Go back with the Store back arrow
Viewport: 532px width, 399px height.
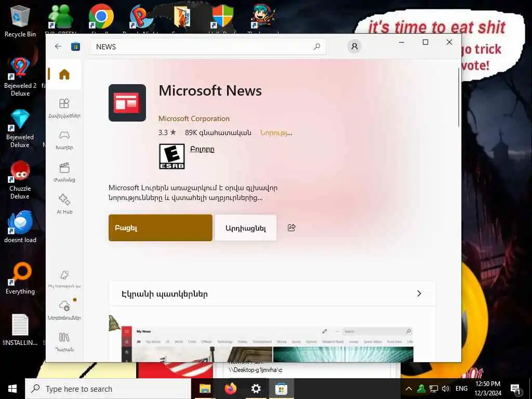pos(58,46)
